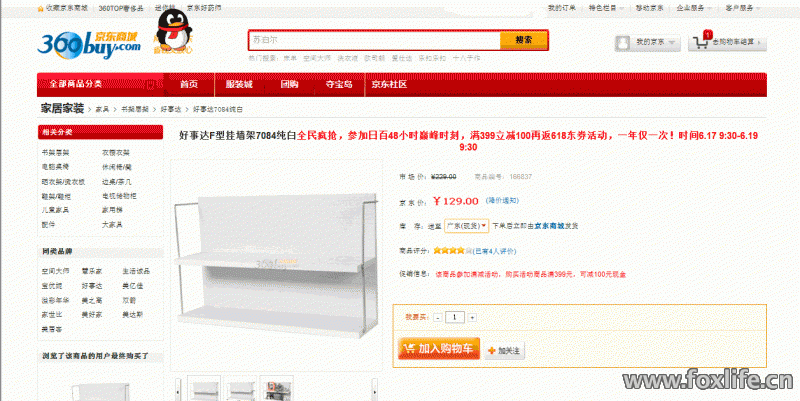Open the shopping cart icon
Screen dimensions: 800x401
[702, 41]
